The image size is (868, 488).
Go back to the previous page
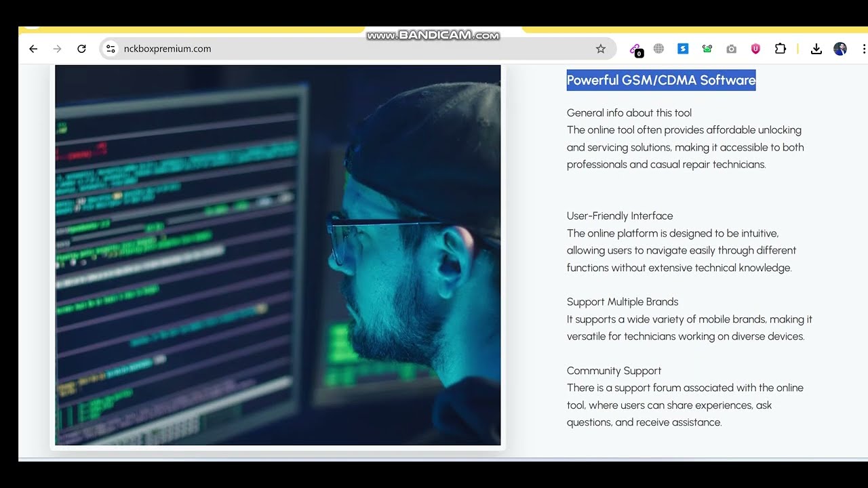click(x=33, y=49)
